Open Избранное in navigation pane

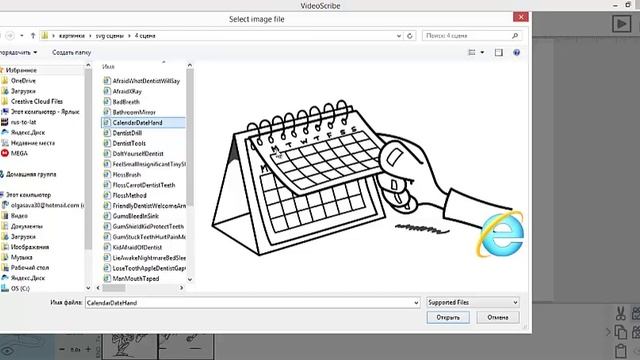point(21,70)
